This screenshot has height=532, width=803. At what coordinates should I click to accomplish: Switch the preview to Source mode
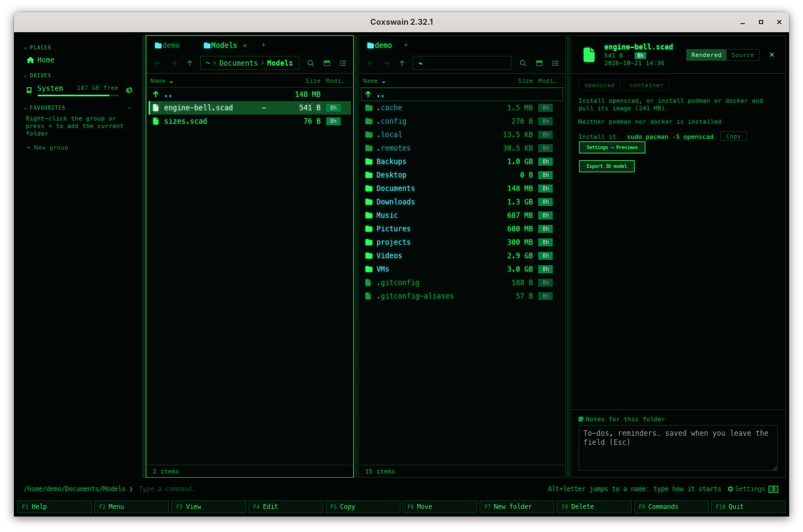[x=742, y=55]
